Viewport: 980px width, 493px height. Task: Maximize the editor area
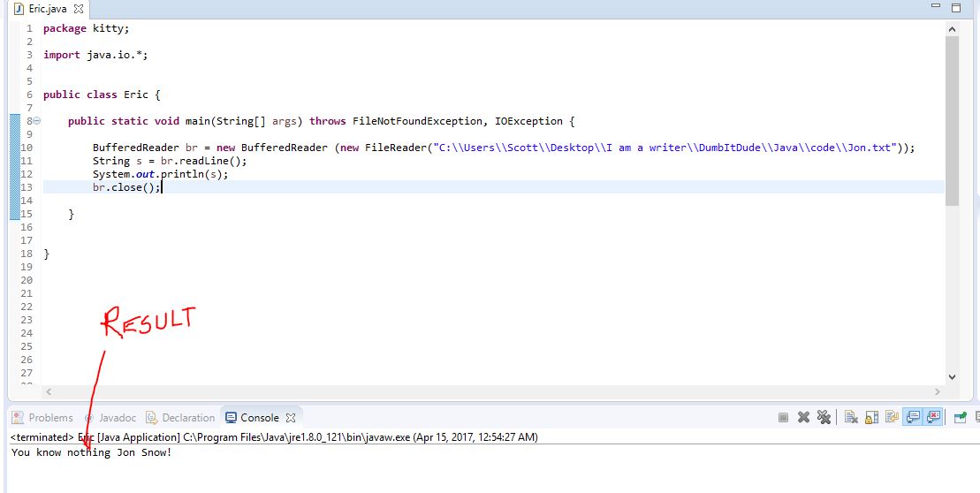(956, 7)
